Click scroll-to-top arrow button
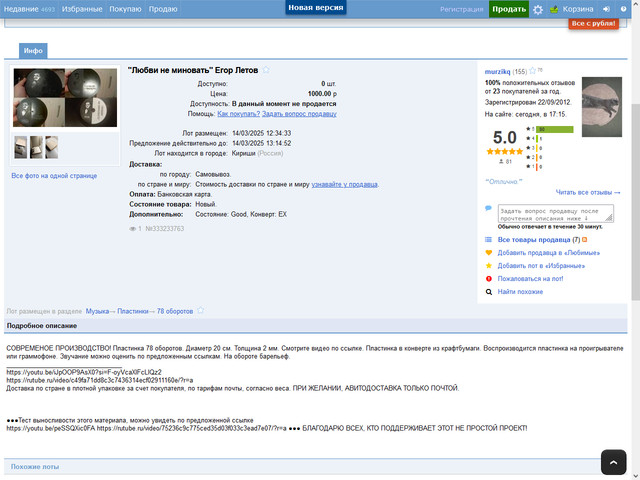This screenshot has height=480, width=640. (x=613, y=462)
